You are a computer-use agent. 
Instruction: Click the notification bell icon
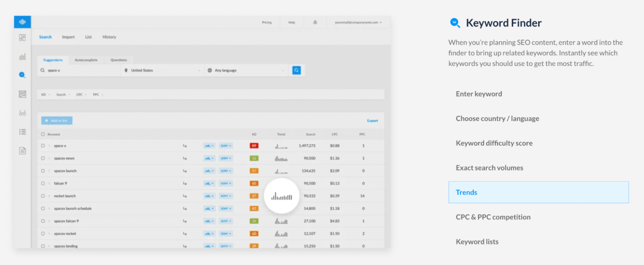[315, 23]
